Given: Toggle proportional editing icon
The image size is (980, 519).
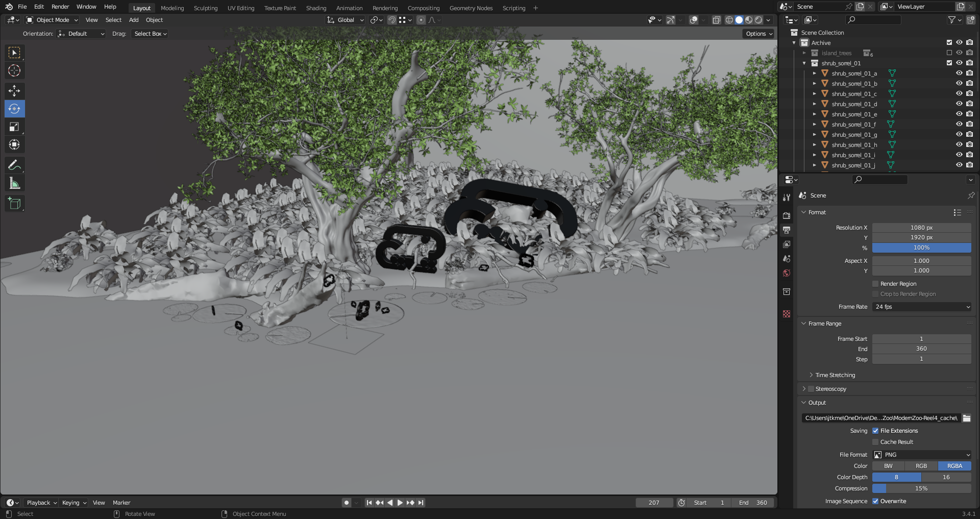Looking at the screenshot, I should pyautogui.click(x=421, y=20).
